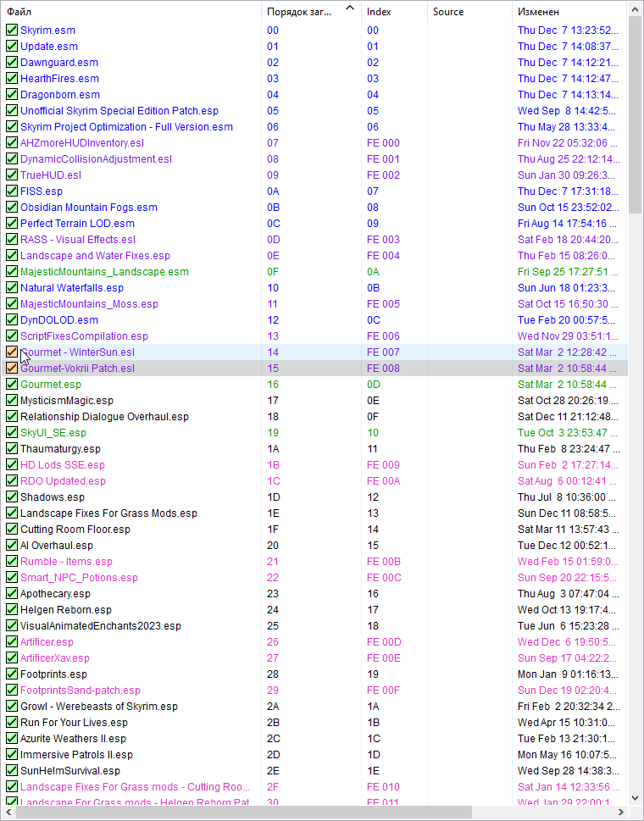Select Landscape and Water Fixes.esp
The height and width of the screenshot is (821, 644).
[x=95, y=256]
